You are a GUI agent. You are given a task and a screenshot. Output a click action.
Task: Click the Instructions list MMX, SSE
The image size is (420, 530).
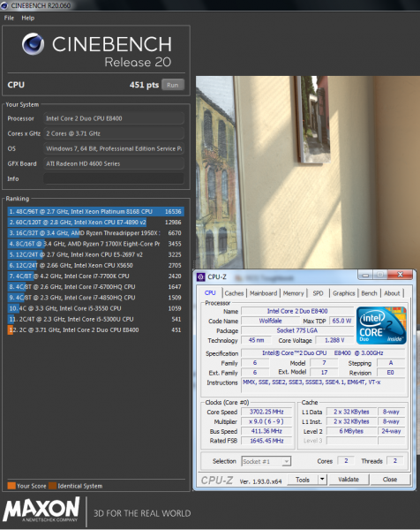[x=324, y=385]
